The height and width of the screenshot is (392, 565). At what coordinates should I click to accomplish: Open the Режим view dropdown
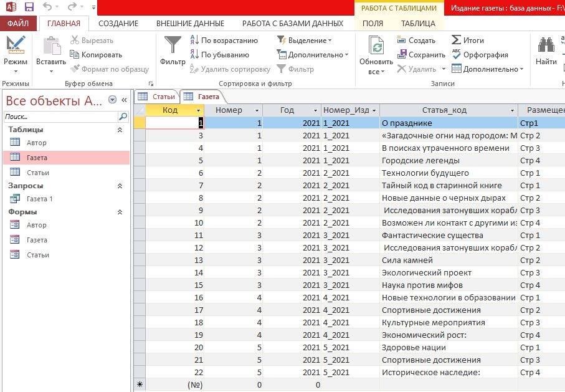(x=16, y=69)
